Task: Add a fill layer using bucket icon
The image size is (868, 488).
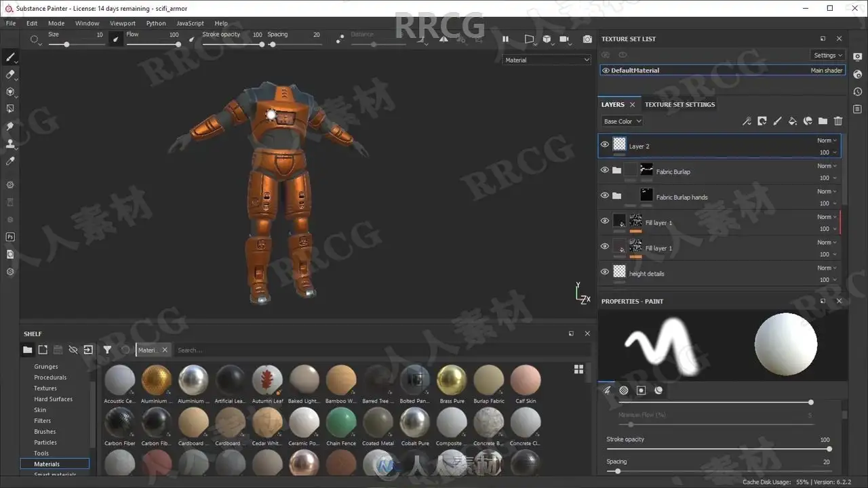Action: click(x=792, y=121)
